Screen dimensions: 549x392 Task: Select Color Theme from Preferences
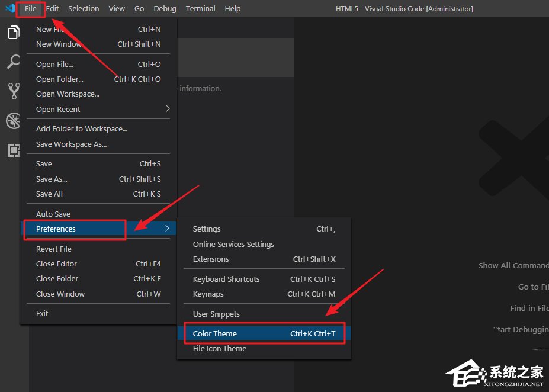point(214,333)
